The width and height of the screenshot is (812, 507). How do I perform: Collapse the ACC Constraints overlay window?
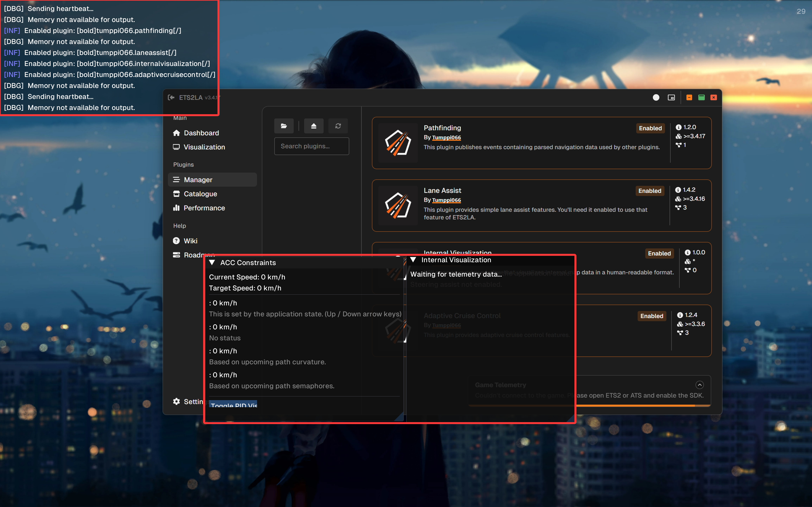click(212, 263)
